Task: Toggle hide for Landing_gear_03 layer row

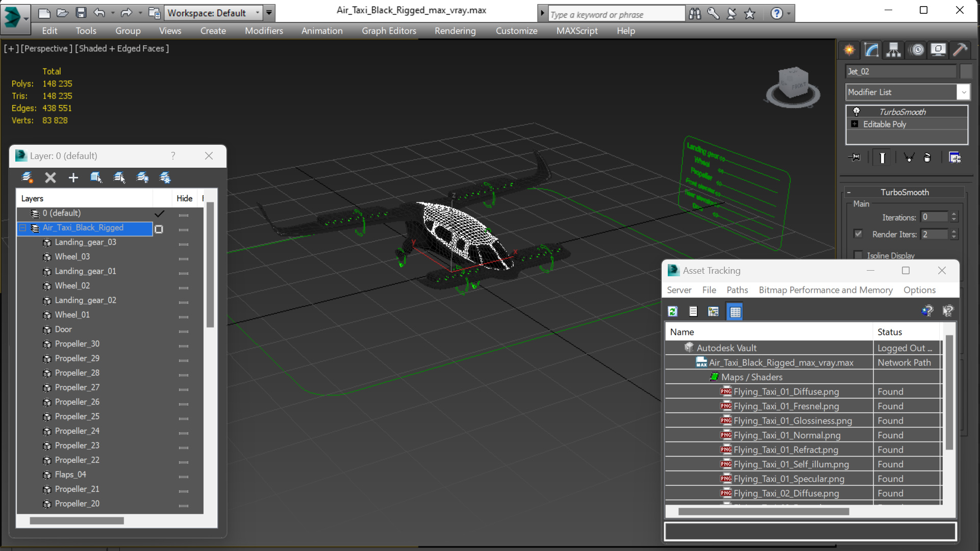Action: click(x=184, y=244)
